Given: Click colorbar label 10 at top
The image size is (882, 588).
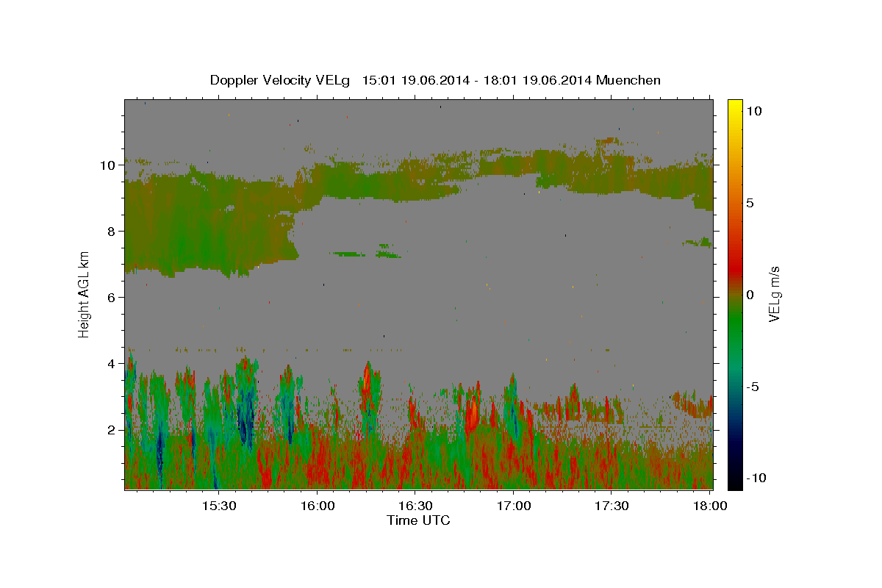Looking at the screenshot, I should (753, 111).
